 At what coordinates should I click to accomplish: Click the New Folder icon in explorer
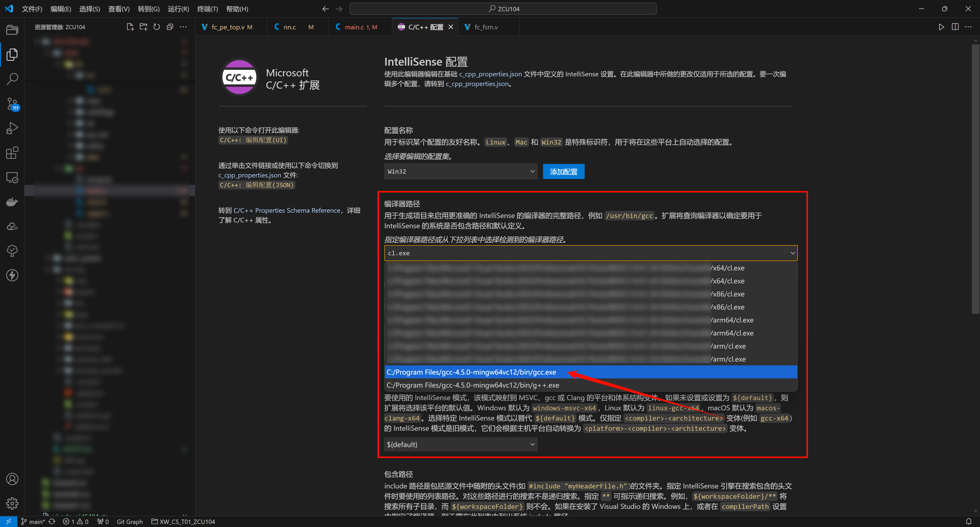point(143,27)
